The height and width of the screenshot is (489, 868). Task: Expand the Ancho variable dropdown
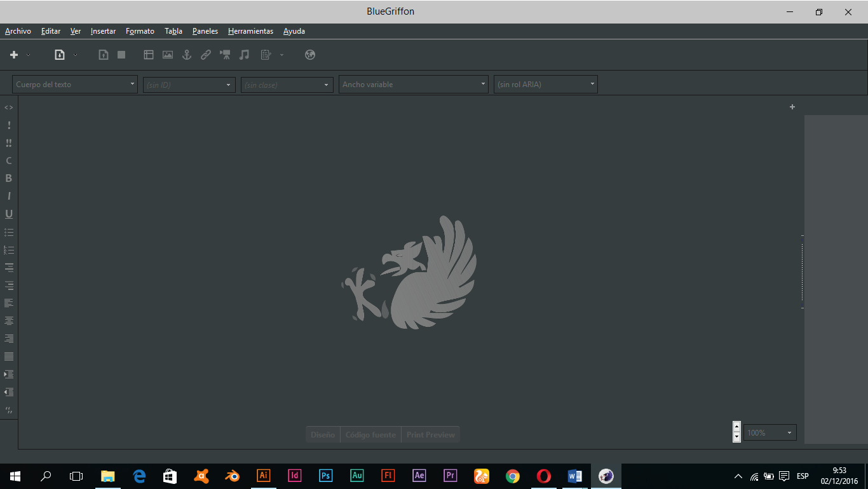coord(413,85)
